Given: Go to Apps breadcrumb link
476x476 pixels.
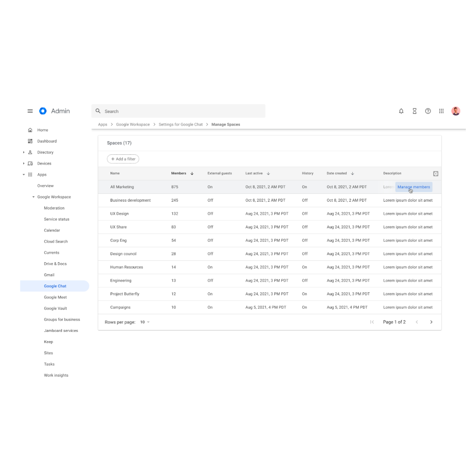Looking at the screenshot, I should click(x=103, y=125).
